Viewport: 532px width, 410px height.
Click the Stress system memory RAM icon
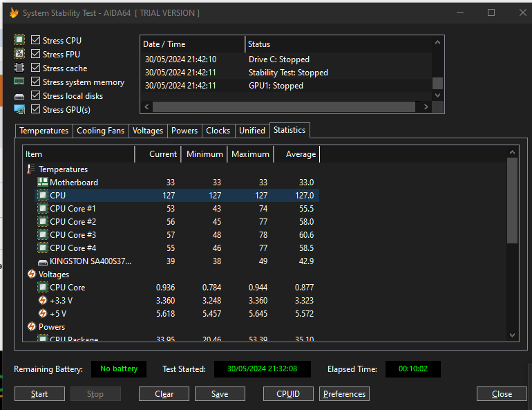pos(19,82)
